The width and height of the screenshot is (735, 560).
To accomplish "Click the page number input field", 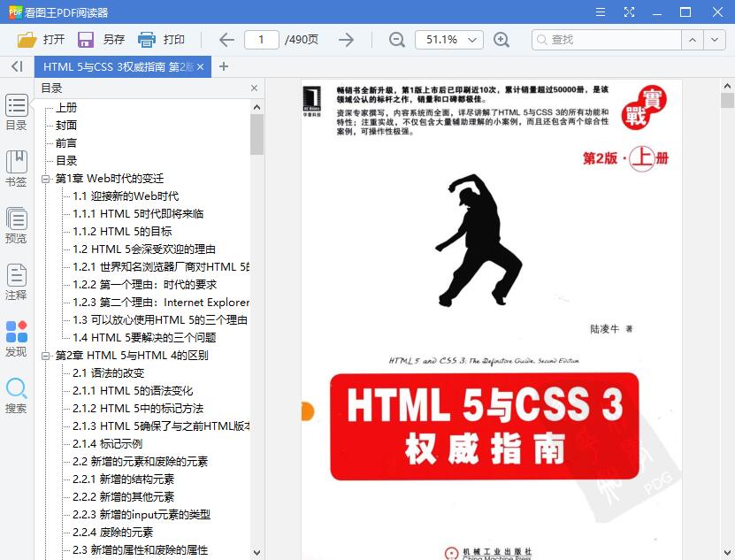I will 261,40.
